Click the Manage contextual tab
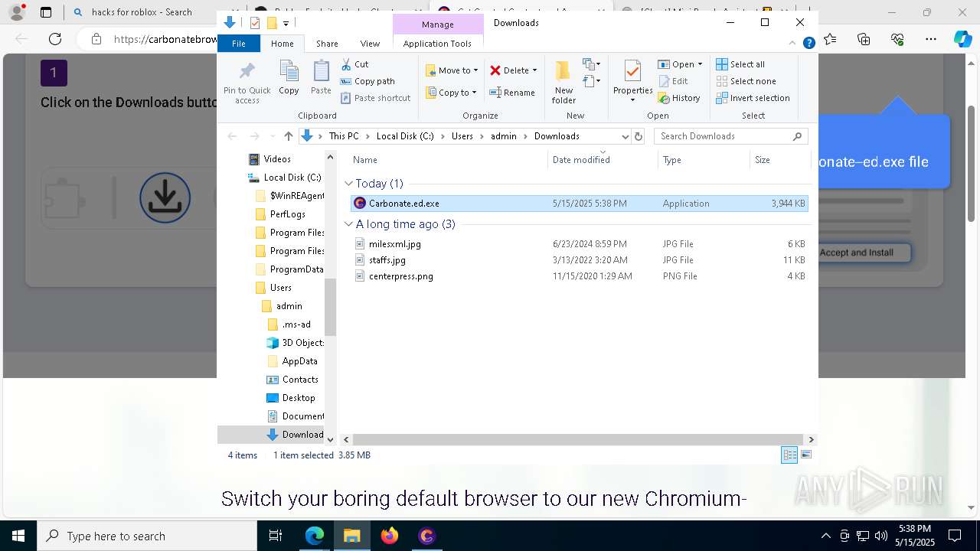This screenshot has width=980, height=551. [437, 24]
